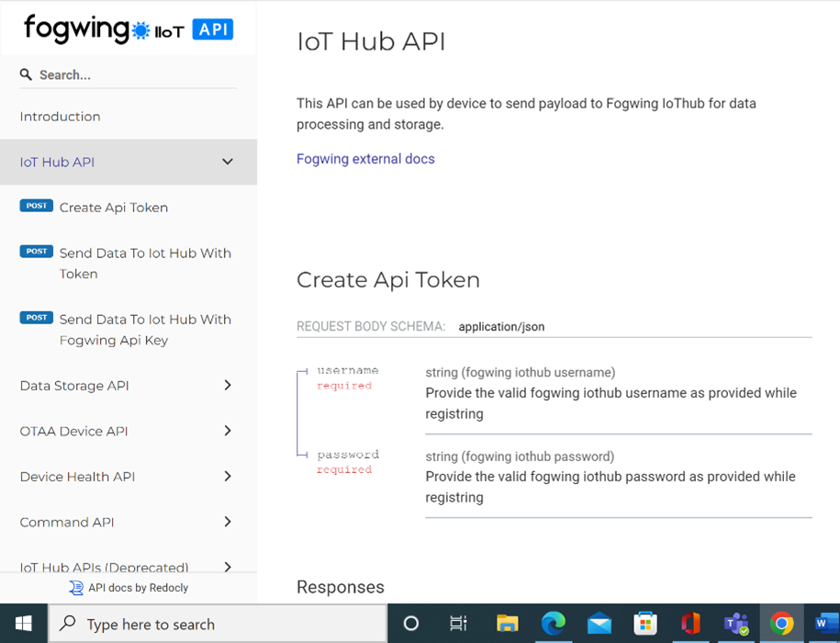Collapse the IoT Hub API chevron
Image resolution: width=840 pixels, height=643 pixels.
[x=228, y=162]
